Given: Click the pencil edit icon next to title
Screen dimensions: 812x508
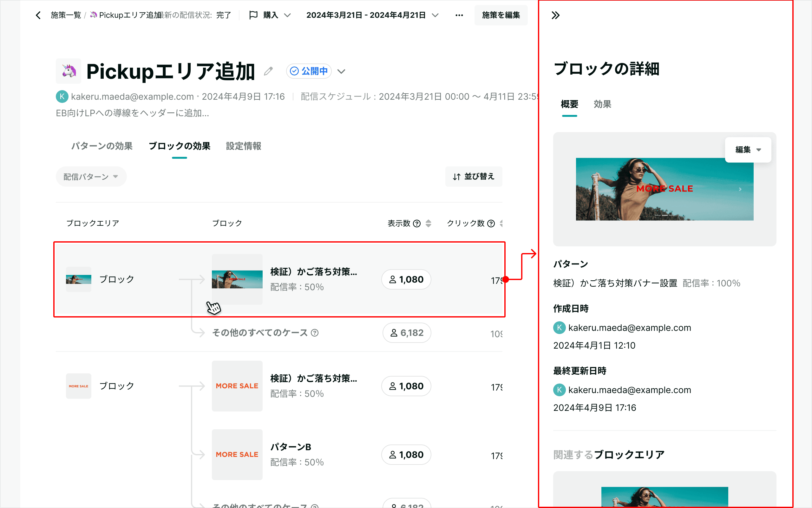Looking at the screenshot, I should coord(268,71).
